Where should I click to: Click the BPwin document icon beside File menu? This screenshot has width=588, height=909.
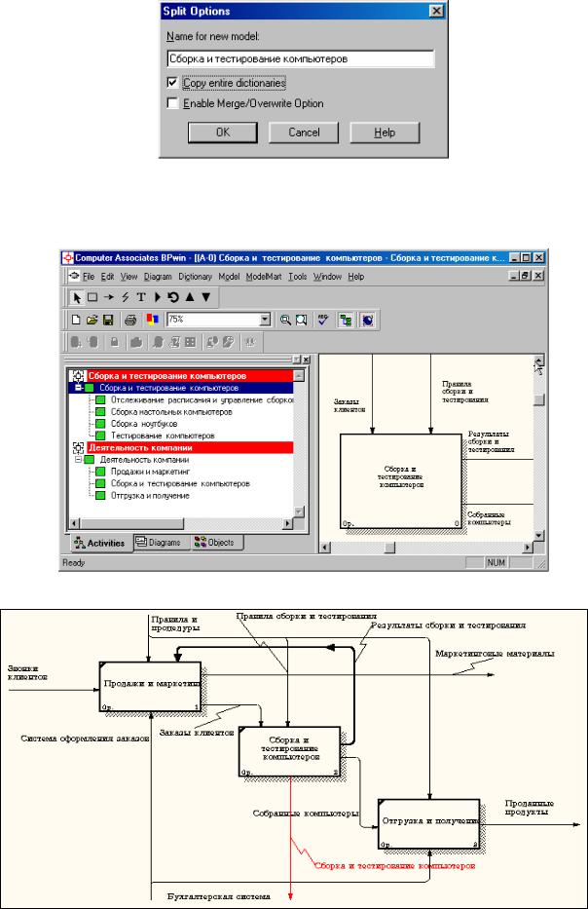(x=74, y=276)
